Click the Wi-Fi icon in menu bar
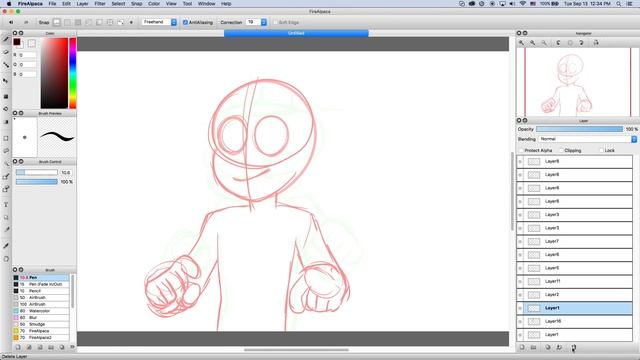Viewport: 640px width, 360px height. click(523, 4)
